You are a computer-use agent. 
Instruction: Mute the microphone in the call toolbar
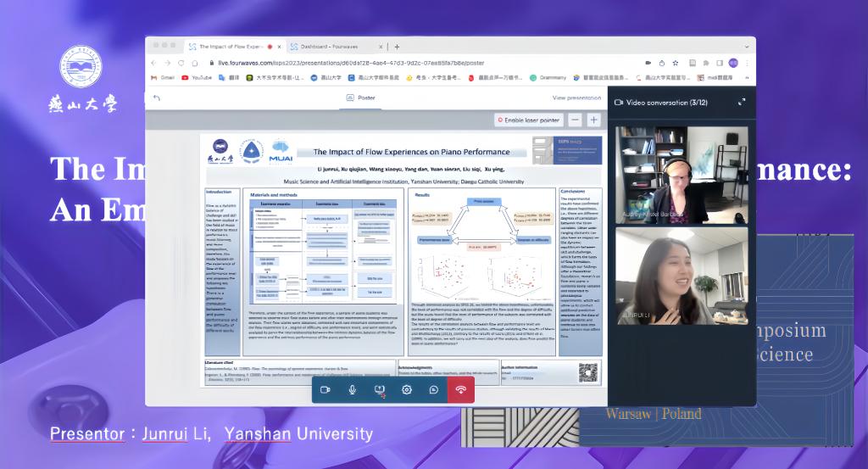(x=353, y=389)
